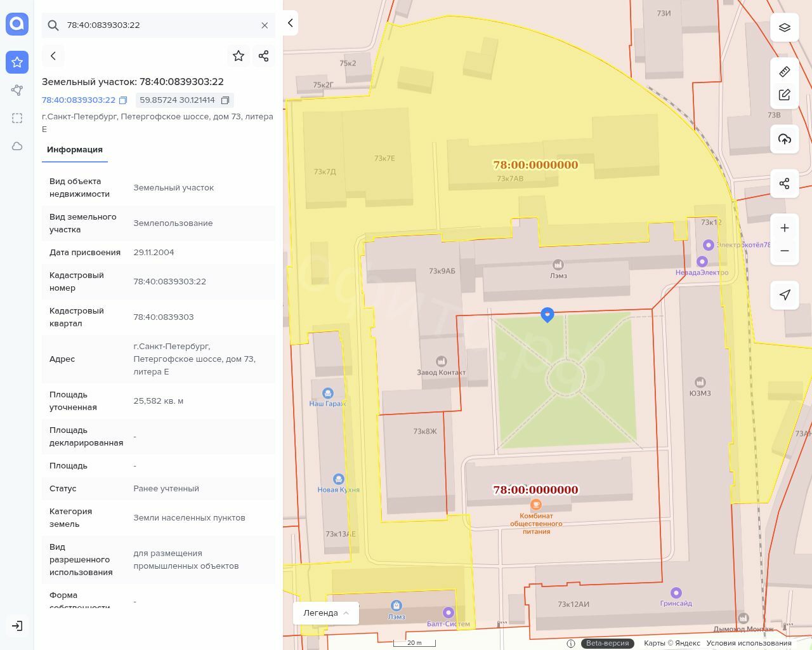
Task: Activate the draw/edit tool on map
Action: coord(784,95)
